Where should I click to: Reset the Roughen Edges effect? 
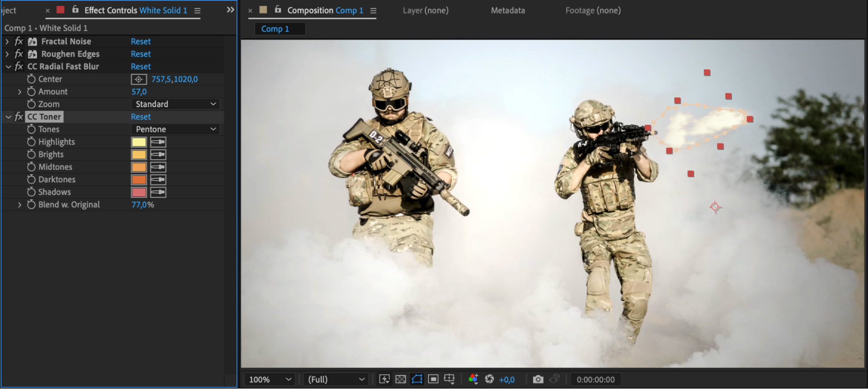click(141, 54)
